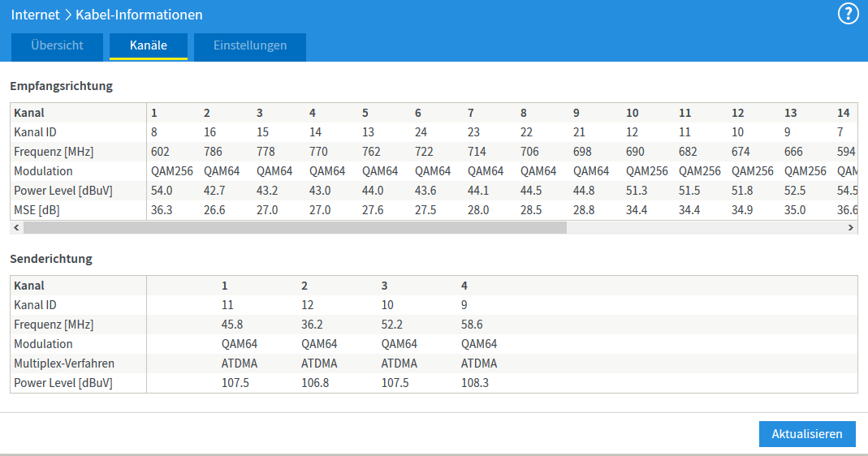Viewport: 868px width, 456px height.
Task: Click Kanal ID value 13 in receive table
Action: coord(368,132)
